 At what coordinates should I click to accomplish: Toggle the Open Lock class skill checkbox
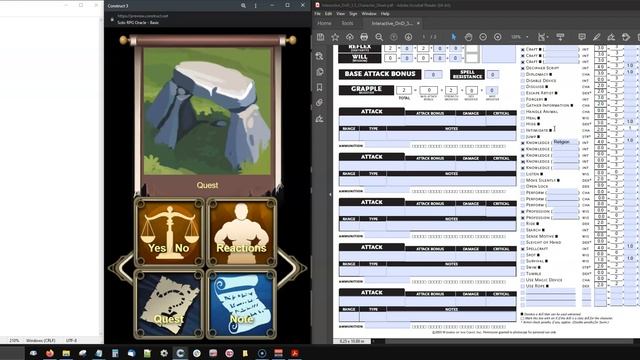point(523,187)
